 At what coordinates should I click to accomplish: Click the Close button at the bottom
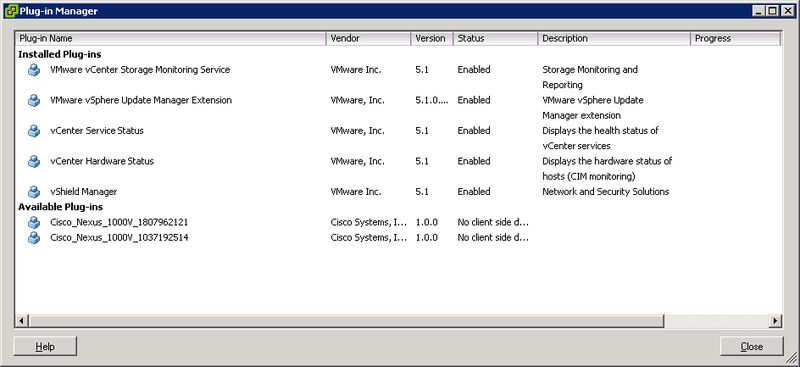pos(752,347)
